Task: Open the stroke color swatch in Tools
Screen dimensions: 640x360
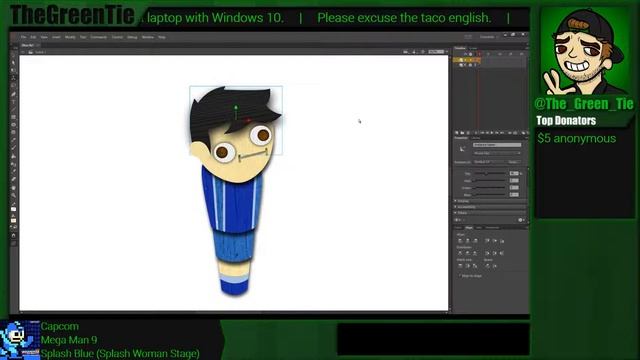Action: [13, 209]
